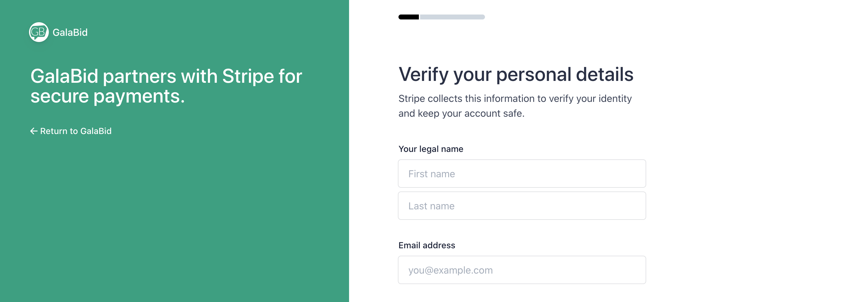Click the "Email address" field label
Viewport: 868px width, 302px height.
tap(427, 245)
